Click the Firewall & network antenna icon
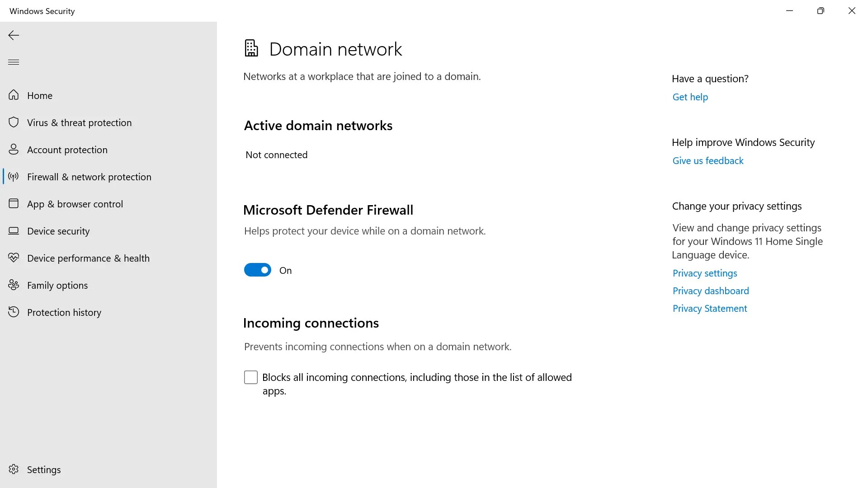The height and width of the screenshot is (488, 868). tap(14, 177)
